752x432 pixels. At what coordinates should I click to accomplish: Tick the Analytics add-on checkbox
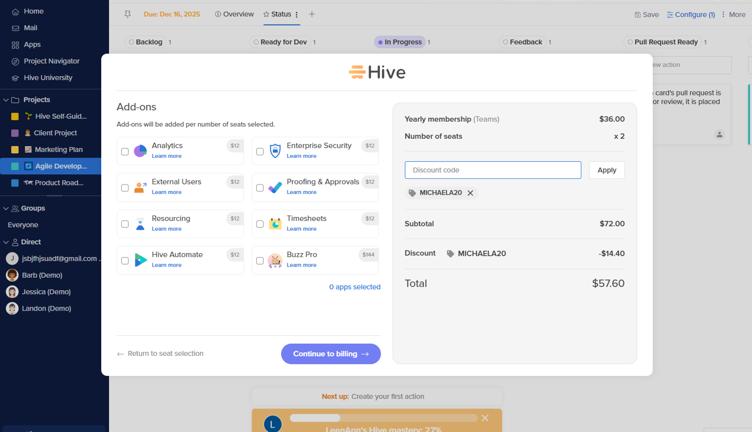[125, 152]
